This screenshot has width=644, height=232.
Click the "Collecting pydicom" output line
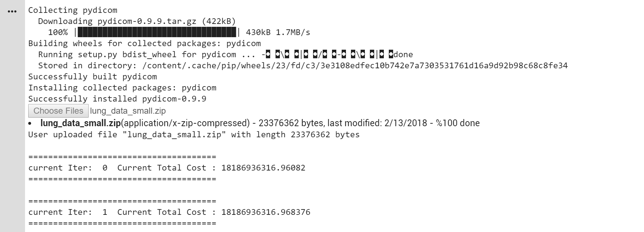(x=73, y=10)
